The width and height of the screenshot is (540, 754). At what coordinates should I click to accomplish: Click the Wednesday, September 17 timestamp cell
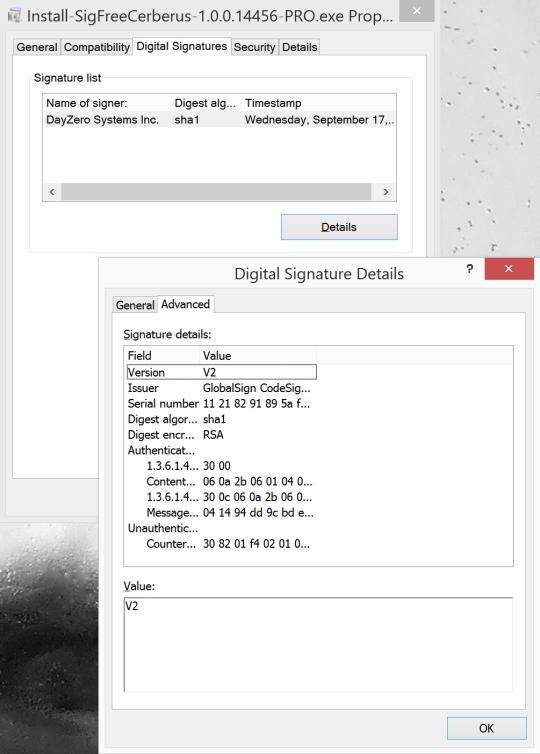tap(319, 120)
